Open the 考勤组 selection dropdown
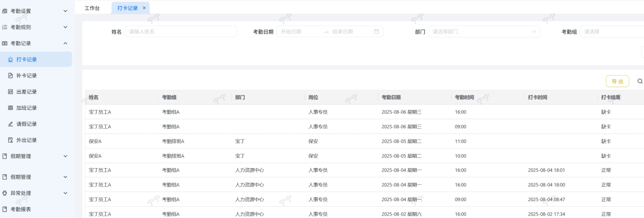The width and height of the screenshot is (644, 218). 610,32
